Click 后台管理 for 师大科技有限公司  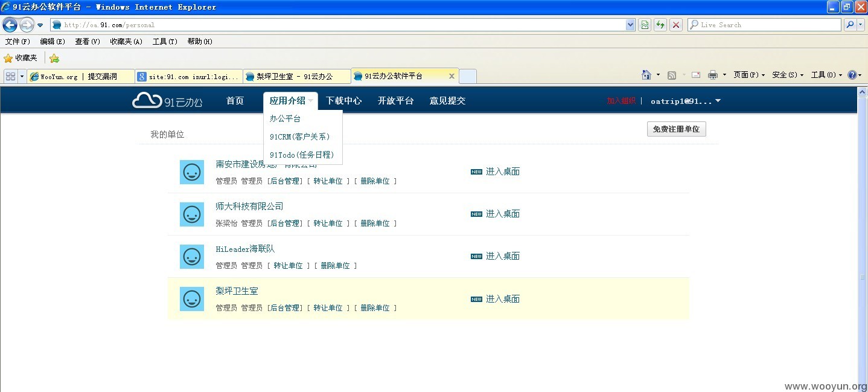(x=285, y=223)
